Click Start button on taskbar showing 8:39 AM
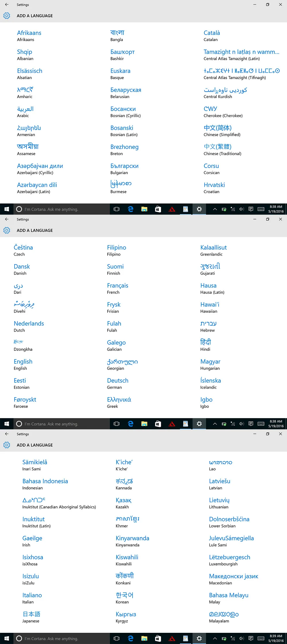This screenshot has height=644, width=287. 7,638
